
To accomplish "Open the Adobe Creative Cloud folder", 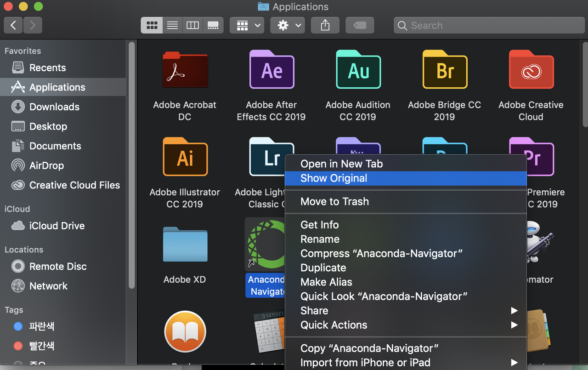I will tap(531, 69).
